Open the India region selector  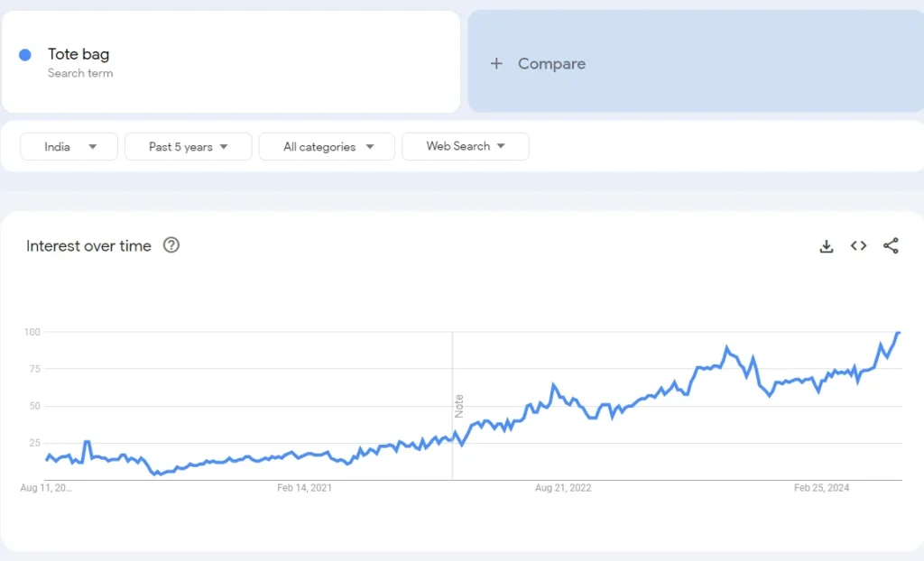(69, 146)
